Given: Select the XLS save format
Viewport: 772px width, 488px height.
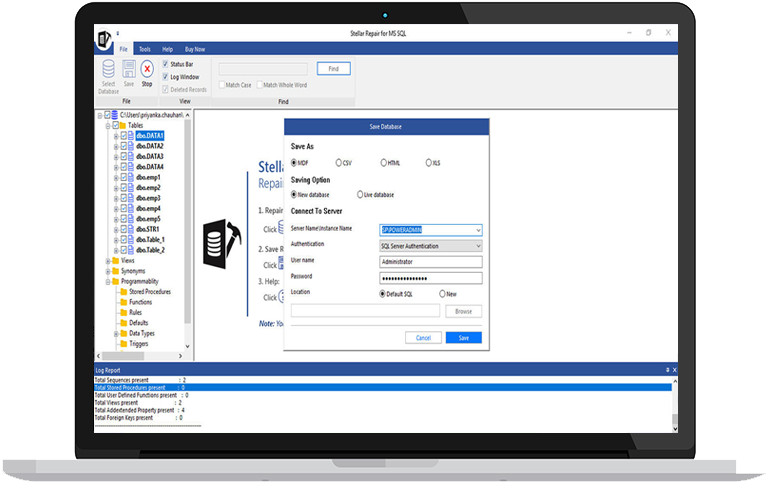Looking at the screenshot, I should pos(428,163).
